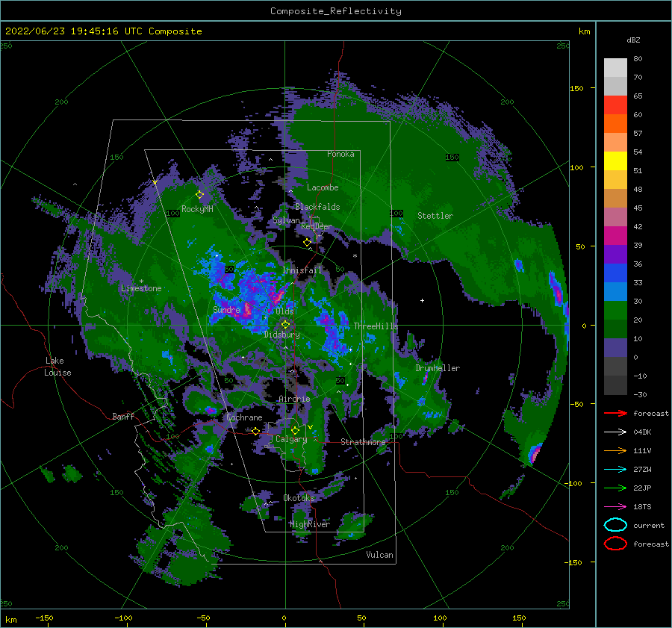
Task: Click the Banff label on the map
Action: click(123, 416)
